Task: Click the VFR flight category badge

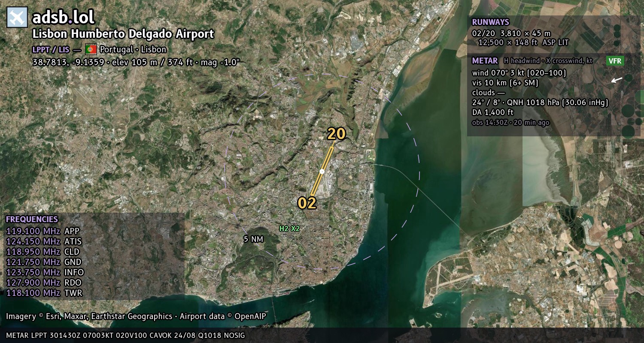Action: (x=615, y=61)
